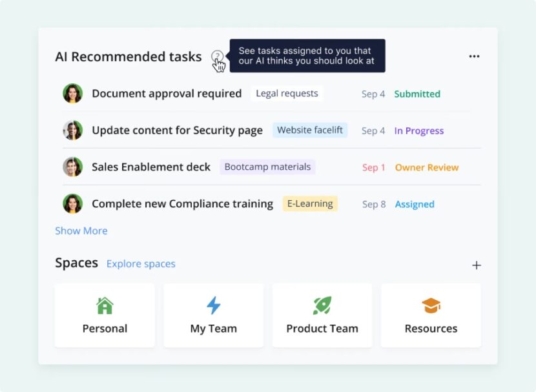Click the avatar on the Sales Enablement deck task
The image size is (536, 392).
tap(73, 167)
